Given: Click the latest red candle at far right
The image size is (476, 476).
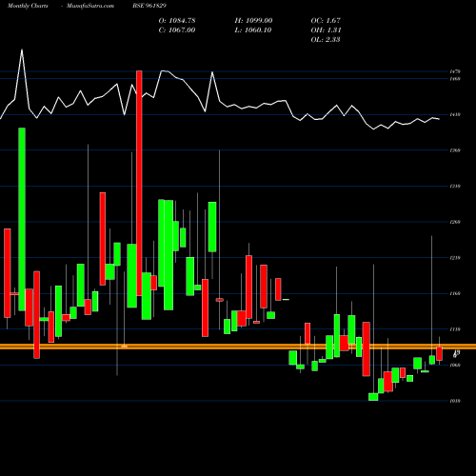Looking at the screenshot, I should pos(439,353).
